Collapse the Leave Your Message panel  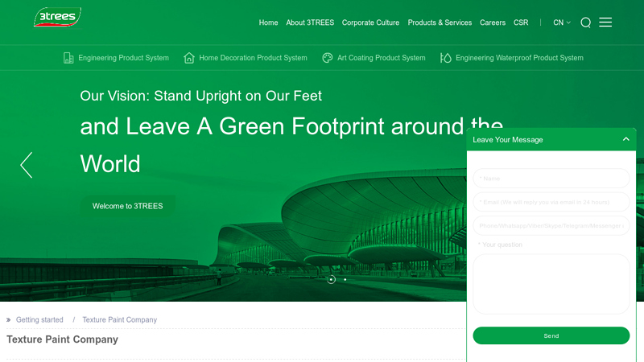(626, 139)
